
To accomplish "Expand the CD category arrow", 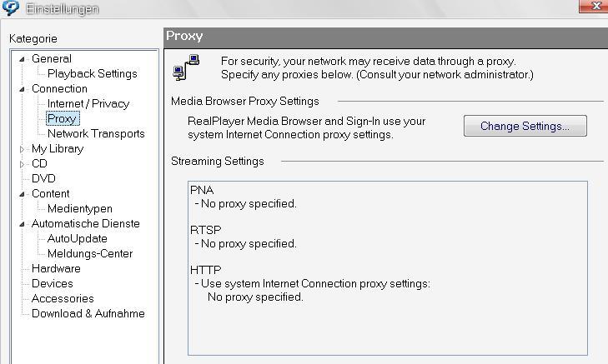I will (x=23, y=165).
